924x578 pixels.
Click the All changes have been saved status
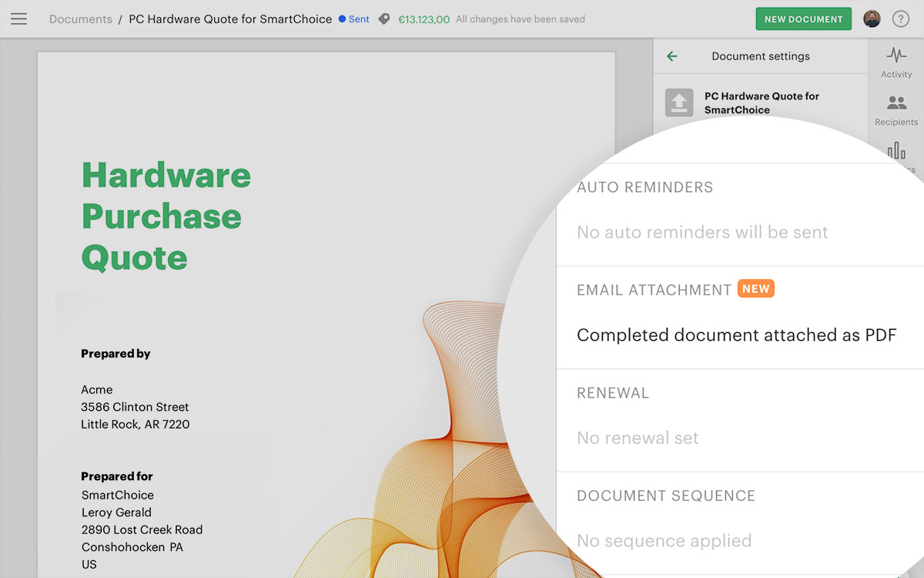pos(521,19)
